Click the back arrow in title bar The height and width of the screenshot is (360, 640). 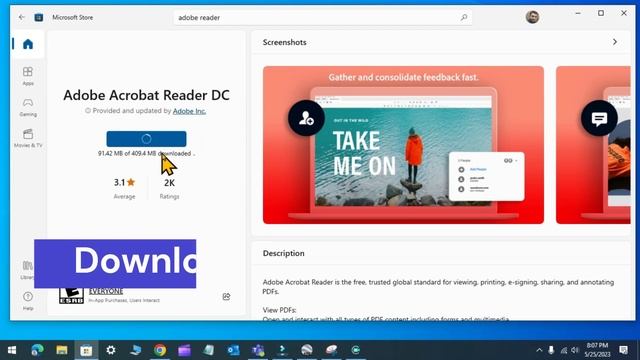[x=21, y=17]
